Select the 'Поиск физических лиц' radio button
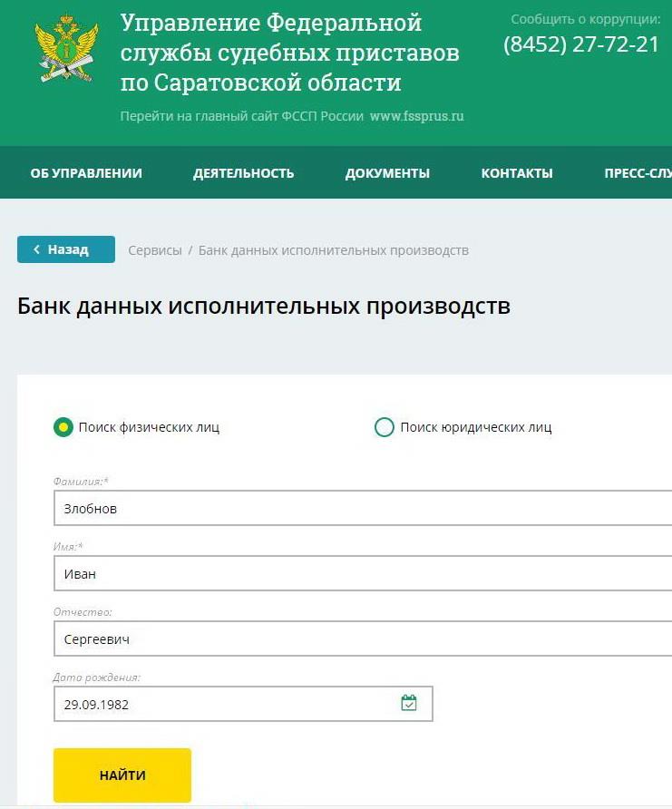 63,427
